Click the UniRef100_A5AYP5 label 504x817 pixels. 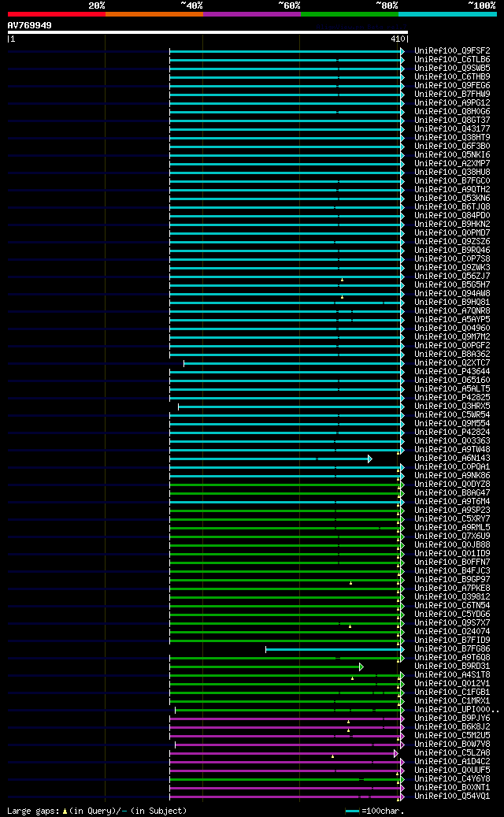[452, 319]
